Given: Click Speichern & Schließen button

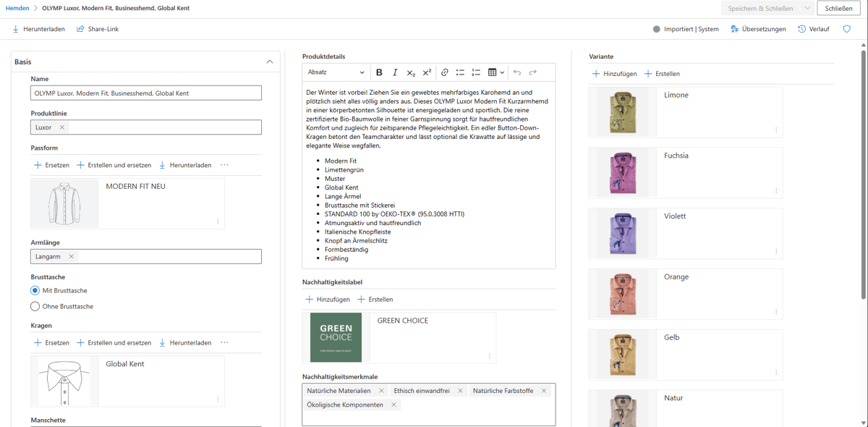Looking at the screenshot, I should tap(760, 9).
